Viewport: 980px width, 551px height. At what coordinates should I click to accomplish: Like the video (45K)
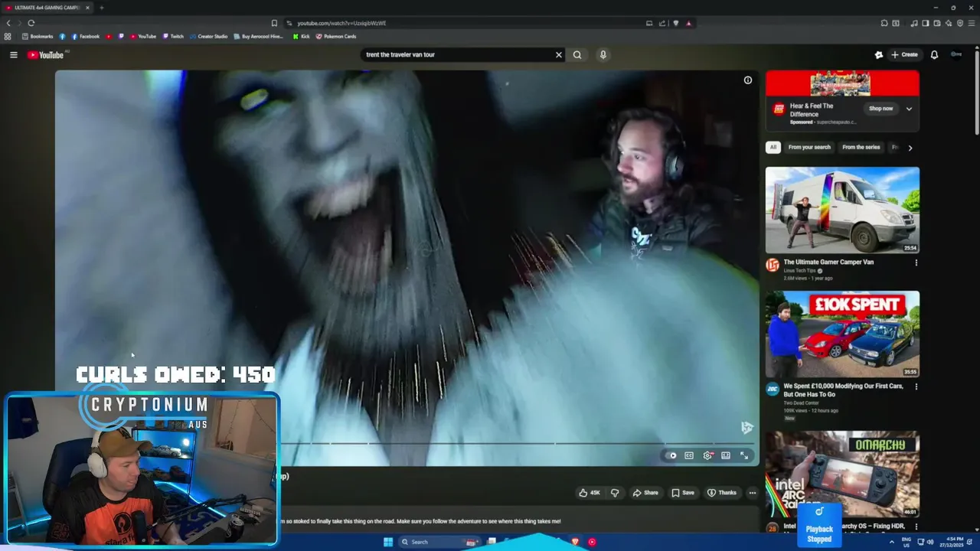590,493
